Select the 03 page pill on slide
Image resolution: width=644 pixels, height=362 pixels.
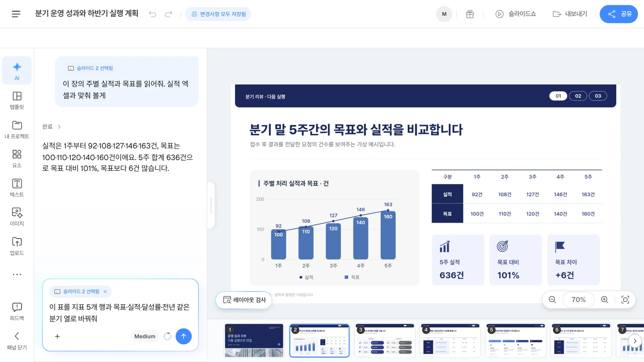click(x=598, y=96)
